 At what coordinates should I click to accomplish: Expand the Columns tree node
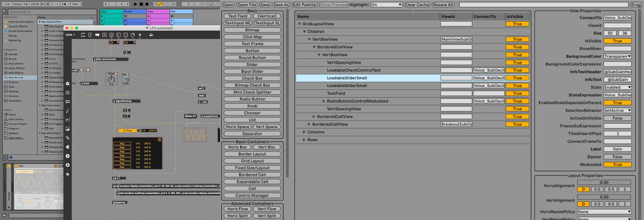tap(304, 132)
